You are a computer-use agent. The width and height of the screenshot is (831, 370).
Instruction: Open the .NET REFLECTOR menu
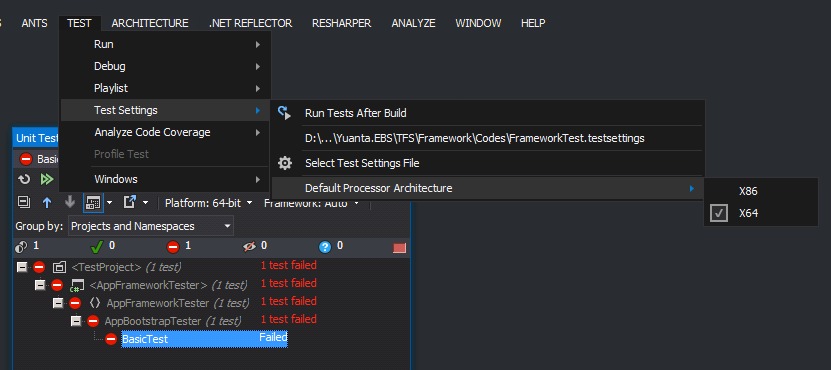click(x=250, y=23)
